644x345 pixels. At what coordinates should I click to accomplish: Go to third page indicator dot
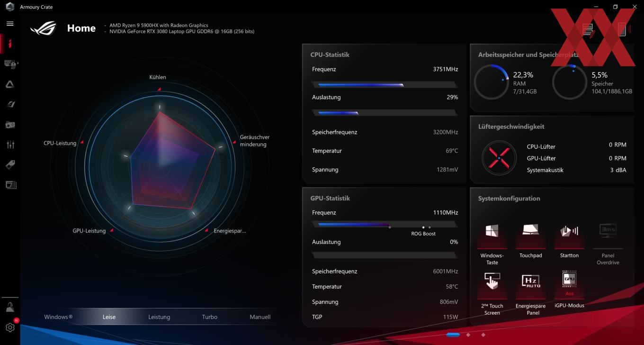[483, 335]
